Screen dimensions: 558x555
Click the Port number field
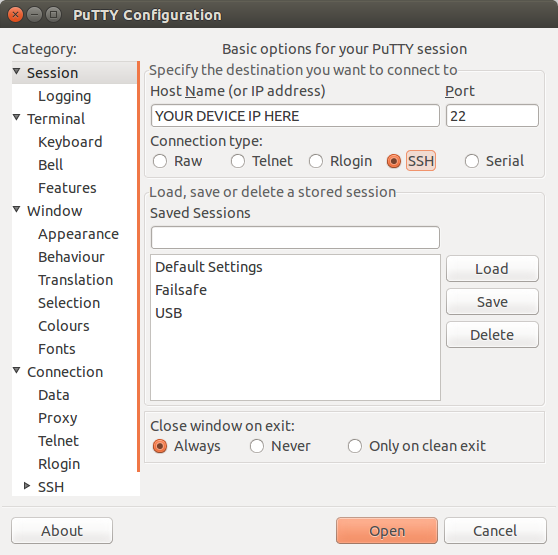pyautogui.click(x=492, y=116)
